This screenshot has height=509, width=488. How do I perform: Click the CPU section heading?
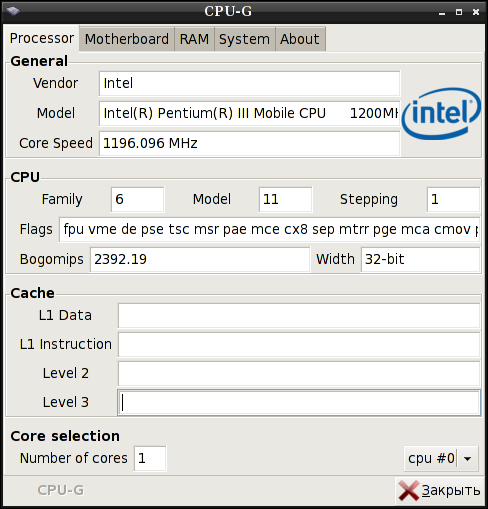click(x=25, y=177)
